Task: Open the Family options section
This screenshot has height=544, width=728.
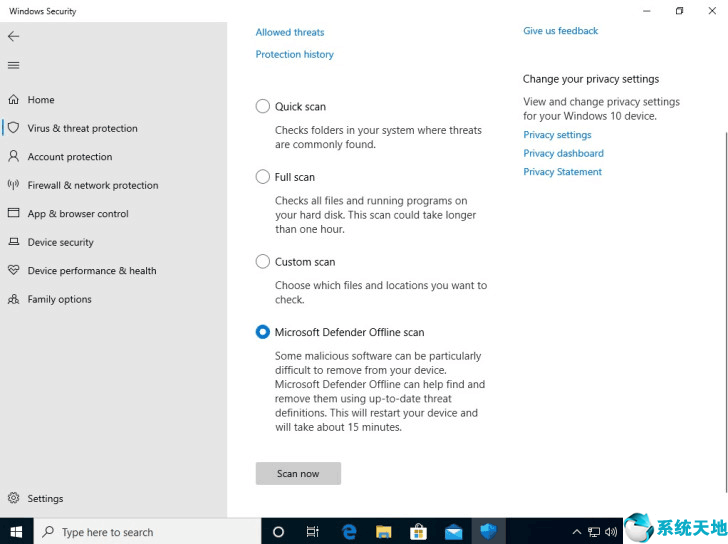Action: [113, 299]
